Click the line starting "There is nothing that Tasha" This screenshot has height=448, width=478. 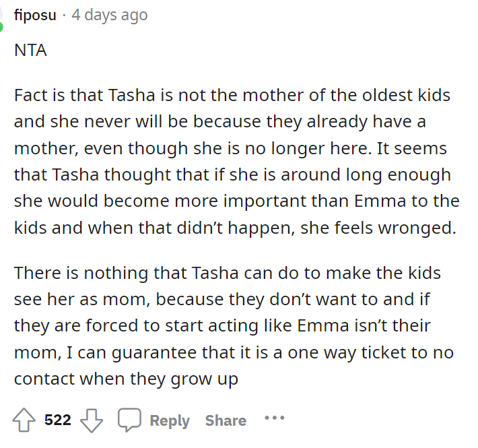click(228, 273)
